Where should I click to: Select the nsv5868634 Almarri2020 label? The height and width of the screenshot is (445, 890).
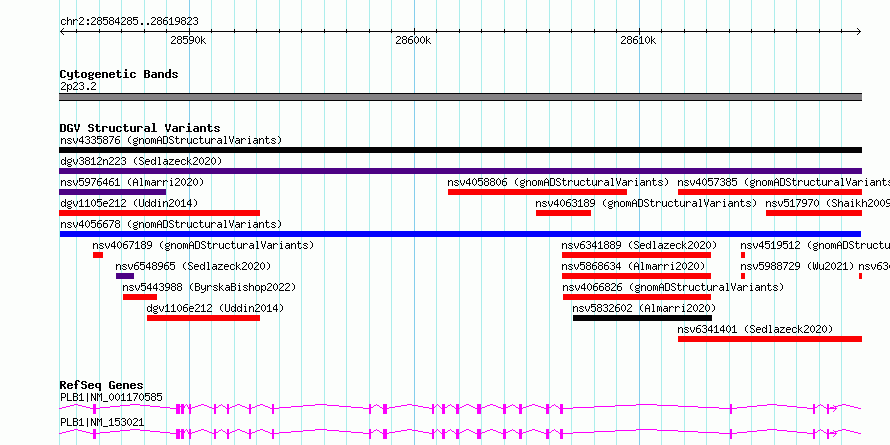[633, 266]
